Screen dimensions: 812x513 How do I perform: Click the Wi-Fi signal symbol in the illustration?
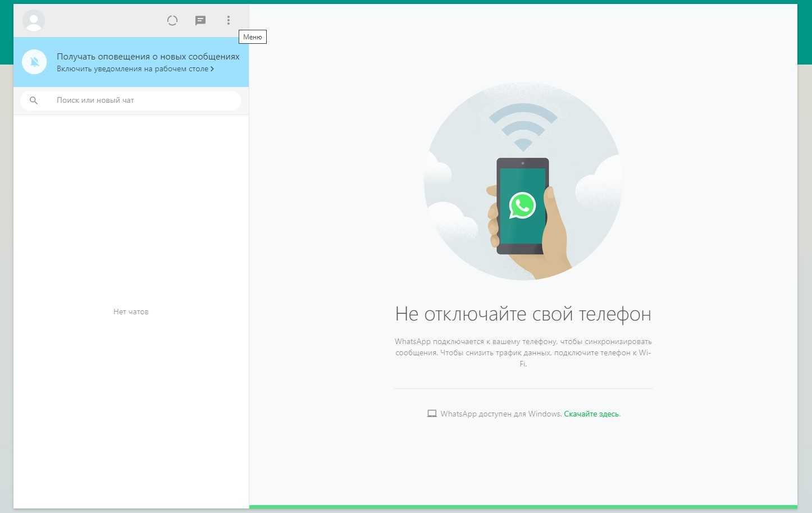click(523, 126)
